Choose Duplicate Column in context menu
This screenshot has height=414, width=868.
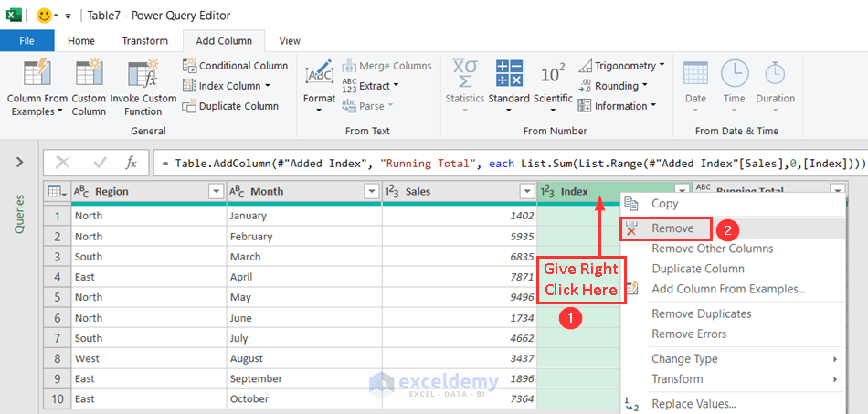point(733,269)
